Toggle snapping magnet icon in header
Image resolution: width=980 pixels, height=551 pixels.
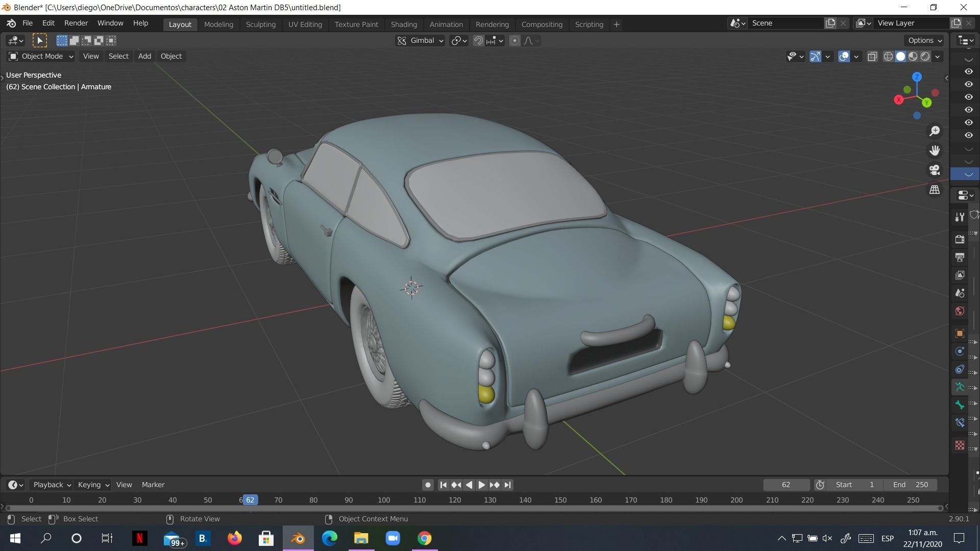[x=478, y=41]
